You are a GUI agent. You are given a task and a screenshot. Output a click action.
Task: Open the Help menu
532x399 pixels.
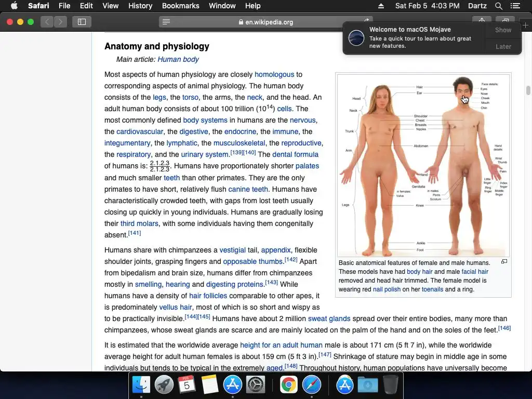point(253,6)
